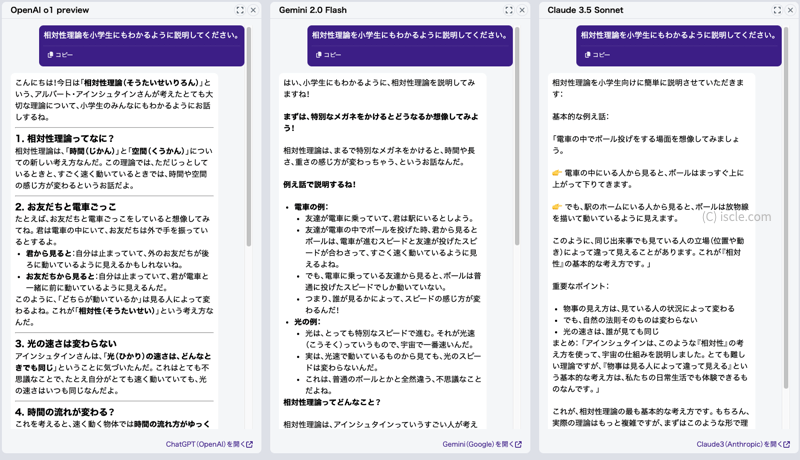Click bullet 'でも、自然の法則そのものは変わらない'
Viewport: 800px width, 460px height.
(630, 320)
